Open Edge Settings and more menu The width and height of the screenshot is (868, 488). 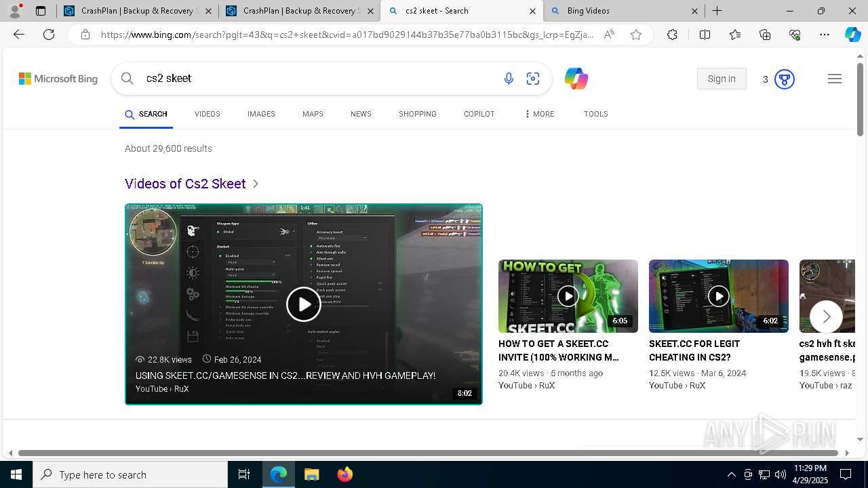(825, 35)
